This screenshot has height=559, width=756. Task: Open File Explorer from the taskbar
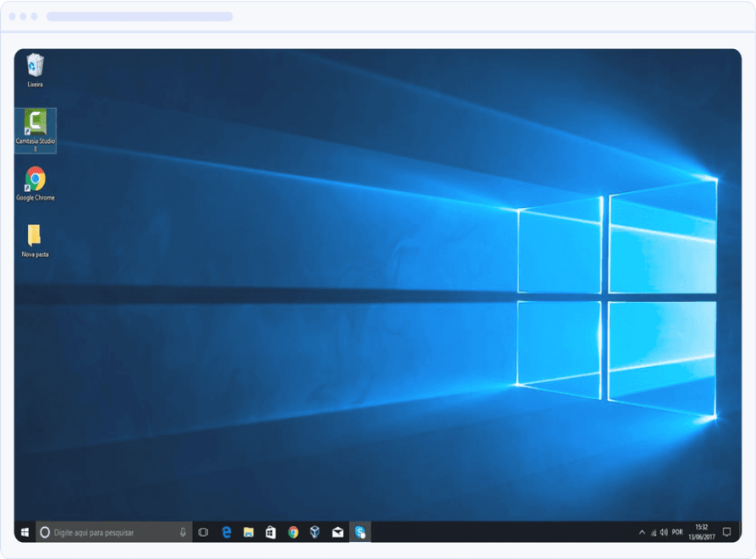[x=249, y=532]
